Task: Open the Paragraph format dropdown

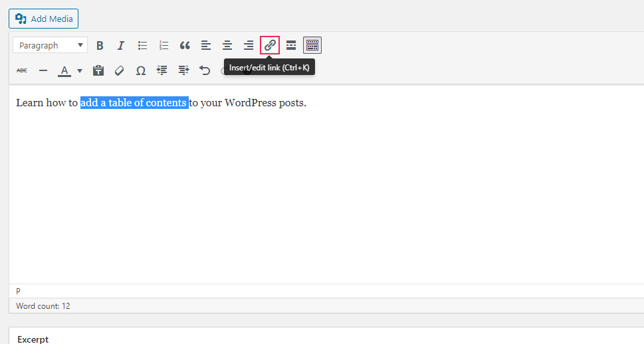Action: (x=50, y=45)
